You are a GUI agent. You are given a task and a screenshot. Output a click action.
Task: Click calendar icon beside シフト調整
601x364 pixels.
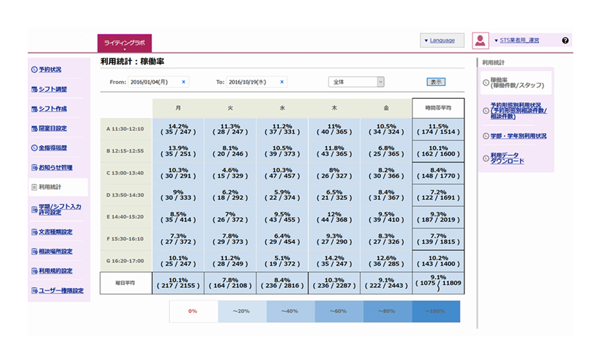[x=34, y=89]
